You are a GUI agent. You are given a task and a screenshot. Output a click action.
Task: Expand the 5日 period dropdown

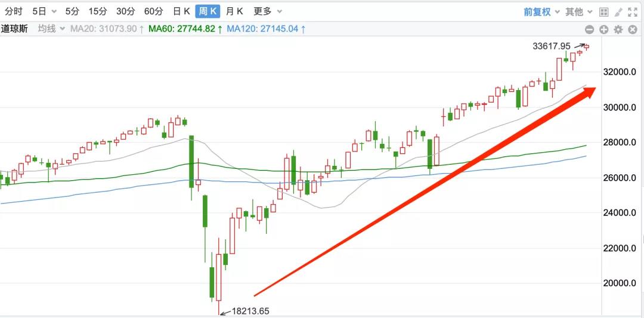45,11
